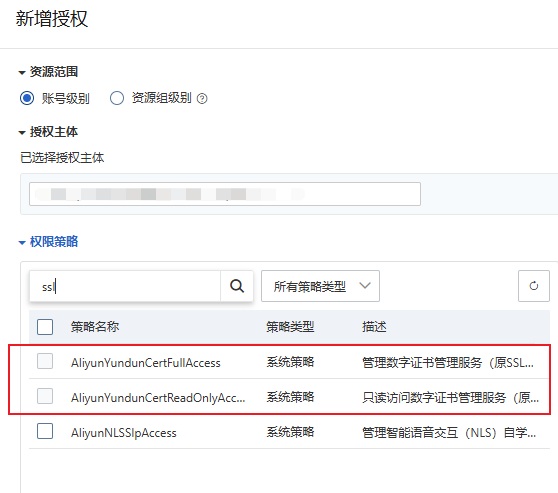This screenshot has width=558, height=493.
Task: Click the 策略名称 column header
Action: (95, 326)
